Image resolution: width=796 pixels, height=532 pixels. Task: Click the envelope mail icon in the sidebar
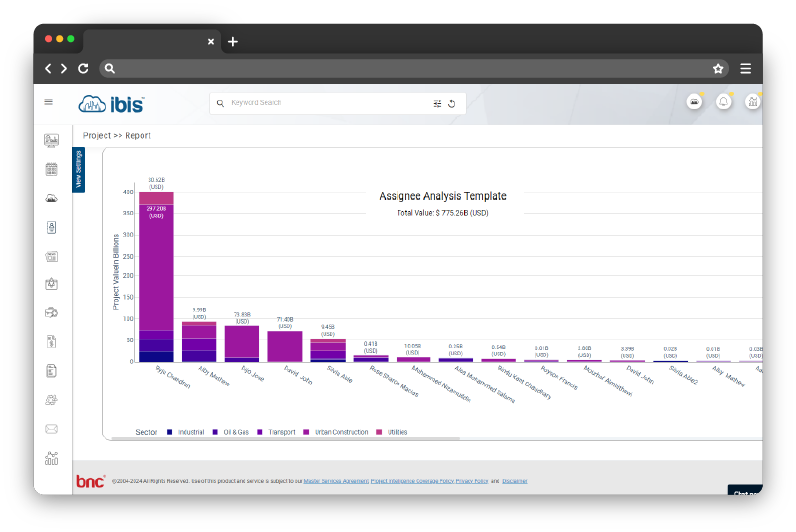coord(51,429)
